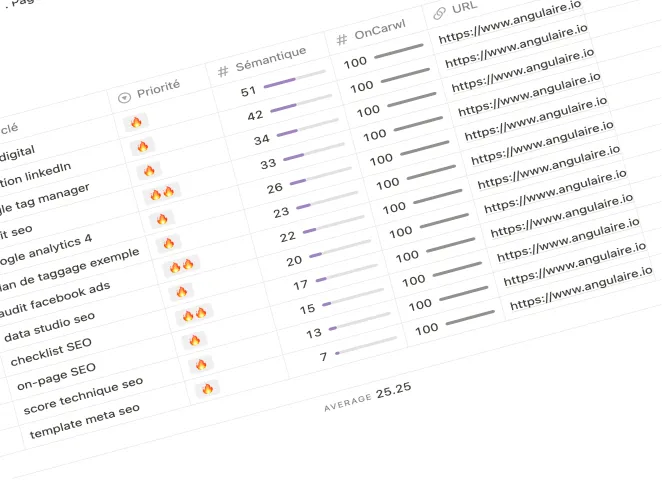Click the double flame tag for audit facebook ads
Screen dimensions: 662x480
(181, 266)
